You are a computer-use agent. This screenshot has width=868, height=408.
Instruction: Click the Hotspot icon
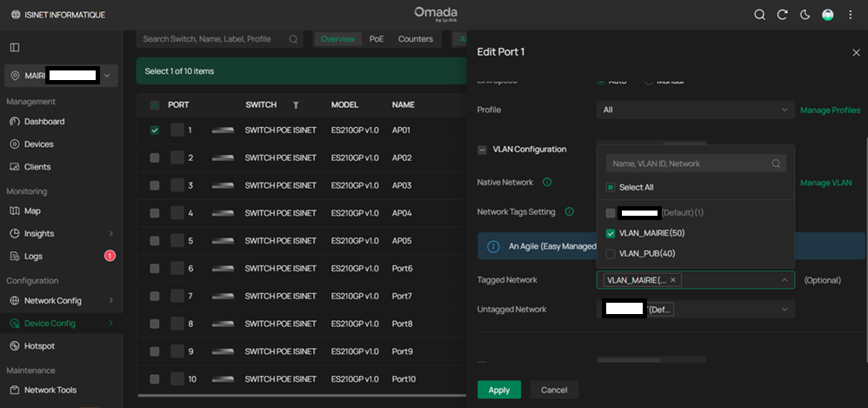[x=15, y=346]
